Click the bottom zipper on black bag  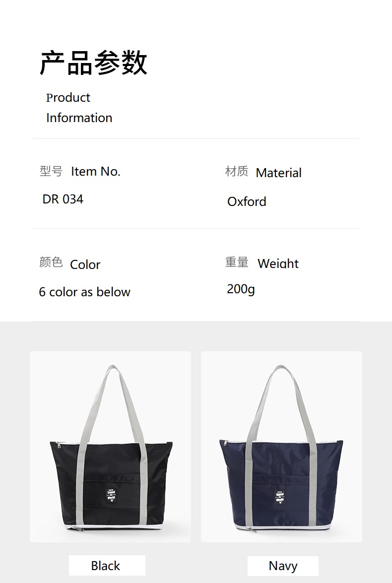75,528
